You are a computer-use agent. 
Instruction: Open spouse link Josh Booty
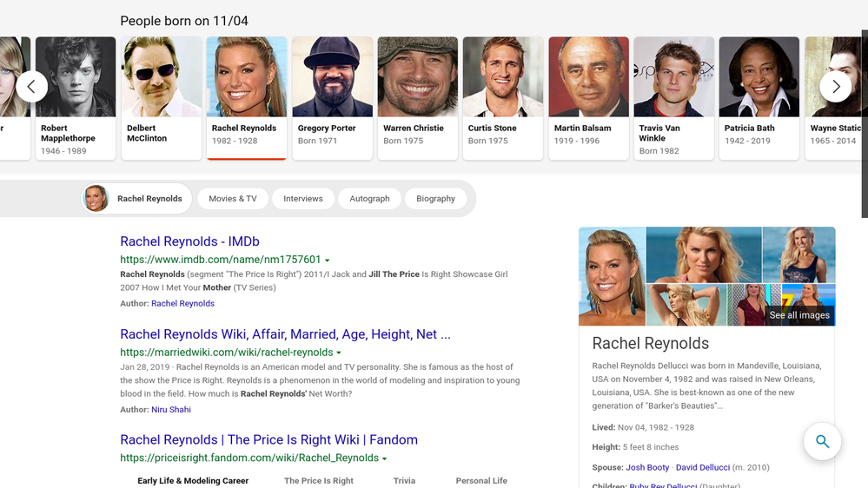647,467
